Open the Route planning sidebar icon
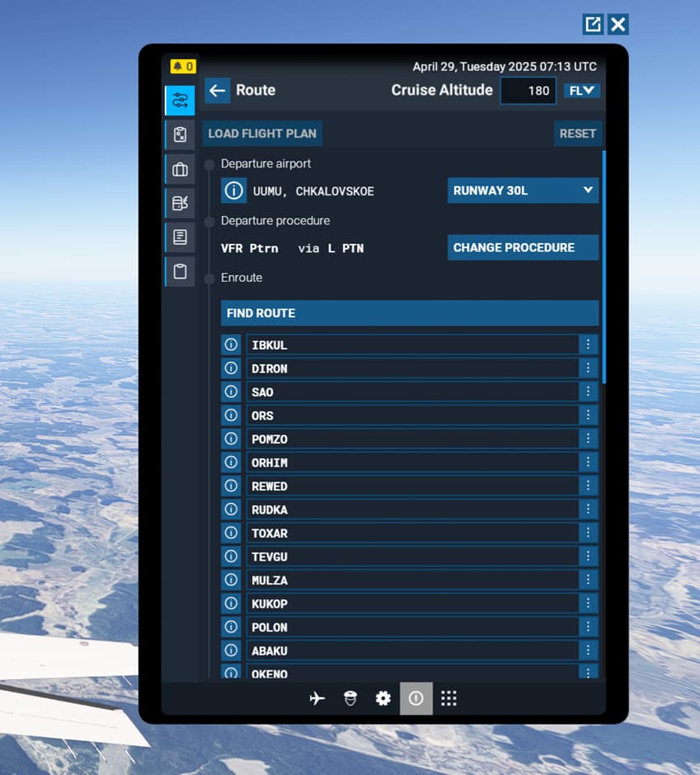700x775 pixels. 181,100
